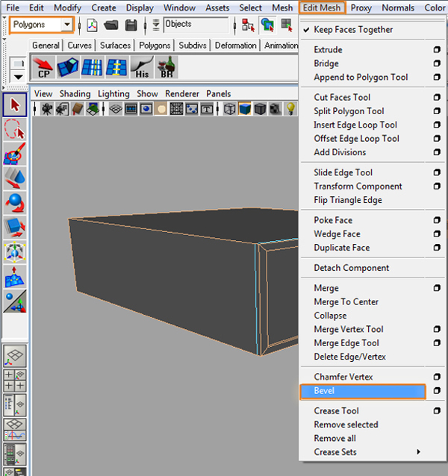Select the arrow Select tool
Viewport: 448px width, 476px height.
pos(15,105)
